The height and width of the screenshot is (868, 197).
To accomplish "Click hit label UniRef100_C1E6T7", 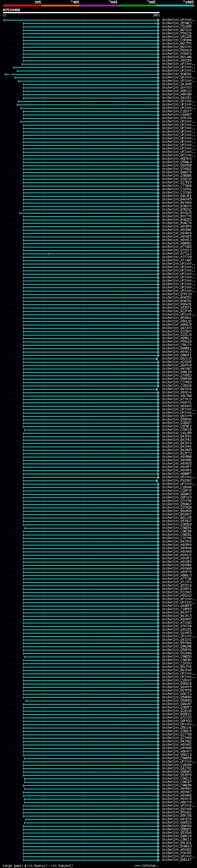I will coord(176,111).
